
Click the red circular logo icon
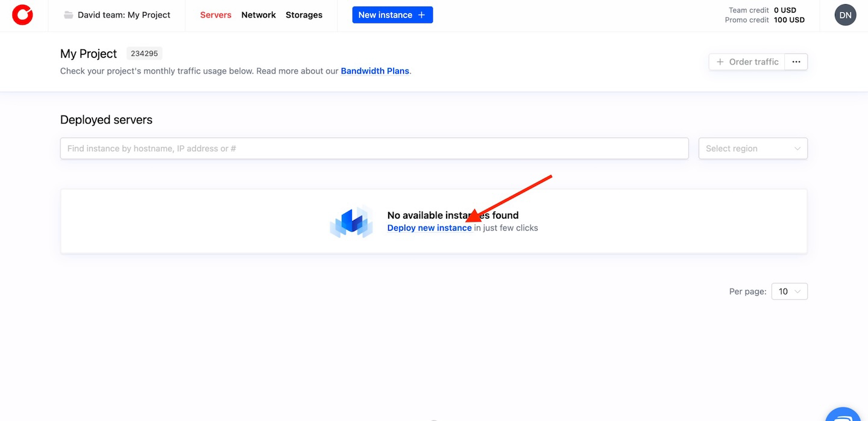coord(23,15)
